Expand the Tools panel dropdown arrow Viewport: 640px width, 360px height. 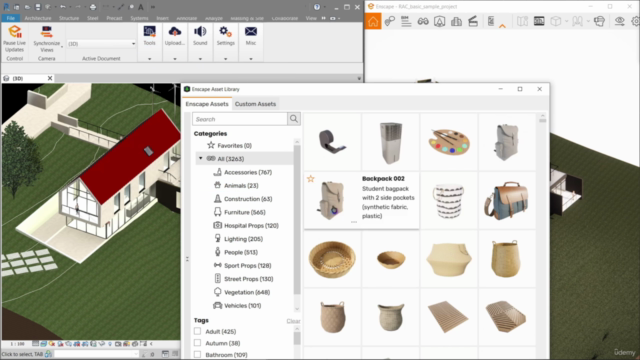[x=149, y=59]
